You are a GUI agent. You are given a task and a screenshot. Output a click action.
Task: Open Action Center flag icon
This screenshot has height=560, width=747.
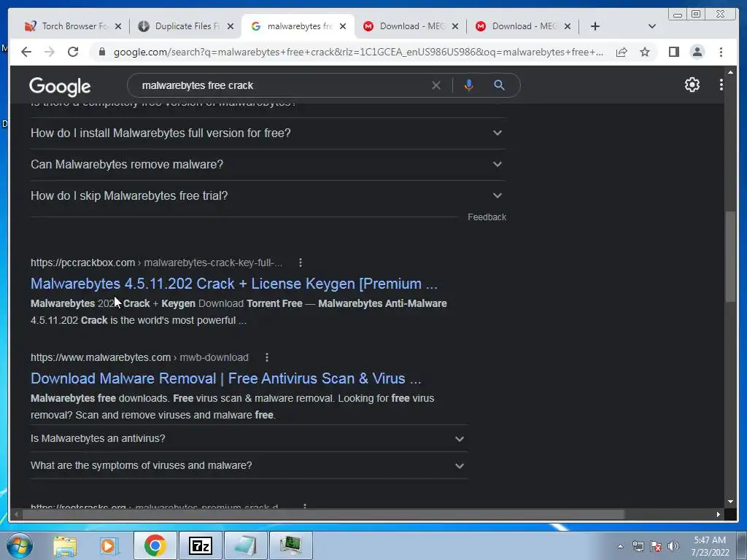656,546
